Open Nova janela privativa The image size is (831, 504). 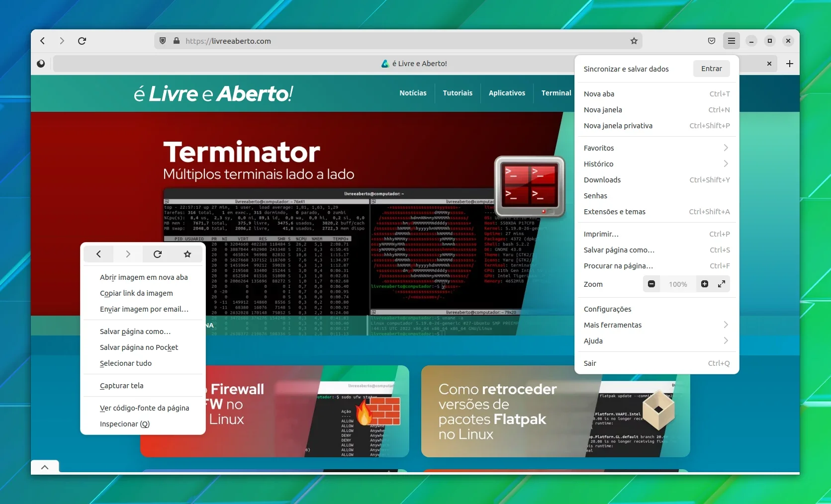(x=656, y=125)
